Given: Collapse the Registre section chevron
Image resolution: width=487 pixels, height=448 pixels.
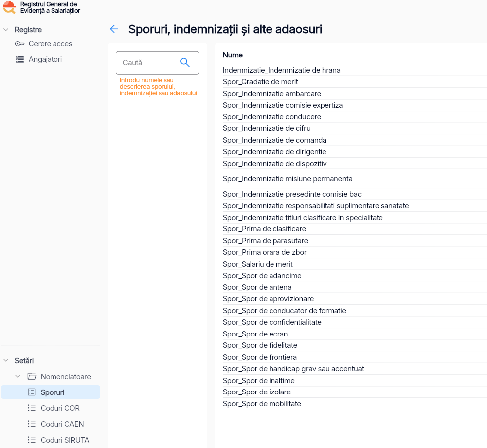Looking at the screenshot, I should click(6, 30).
